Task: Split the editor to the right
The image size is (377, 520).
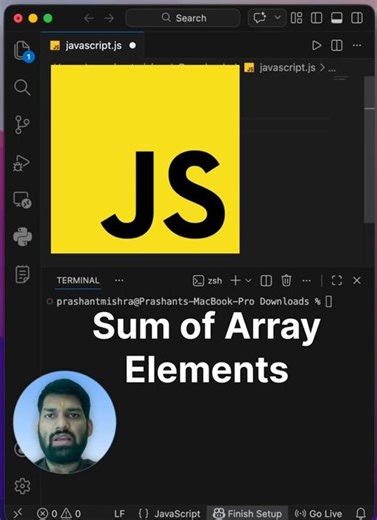Action: (337, 45)
